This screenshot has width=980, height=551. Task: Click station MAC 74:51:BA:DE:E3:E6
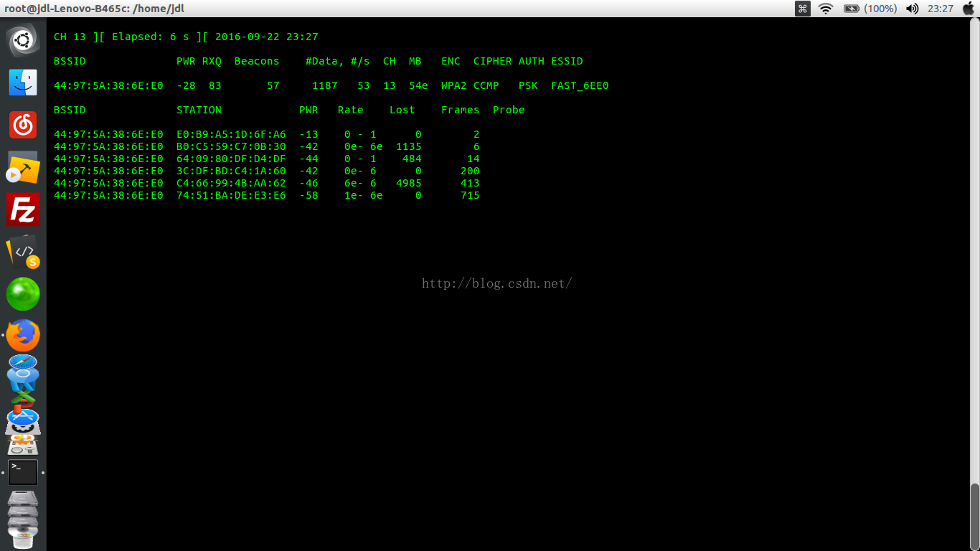click(231, 195)
